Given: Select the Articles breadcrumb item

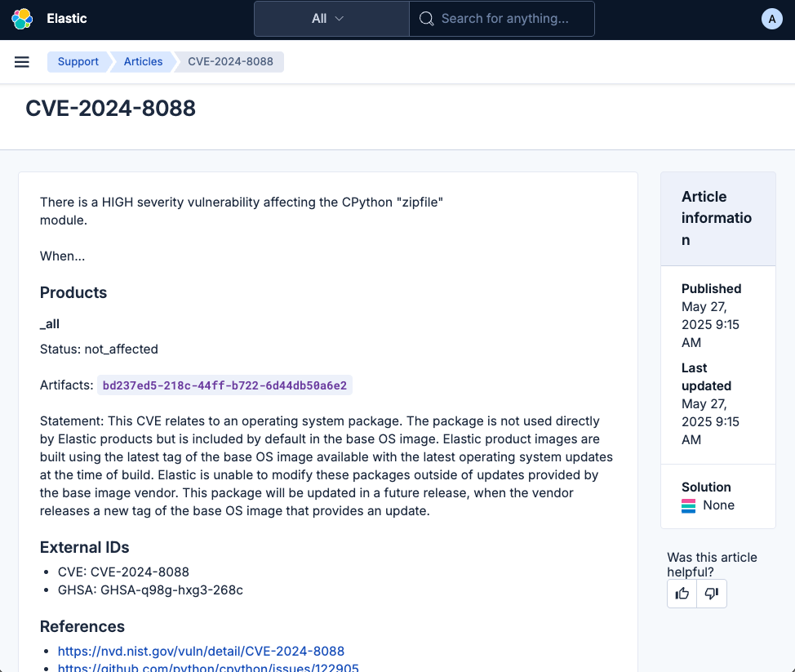Looking at the screenshot, I should pyautogui.click(x=143, y=61).
